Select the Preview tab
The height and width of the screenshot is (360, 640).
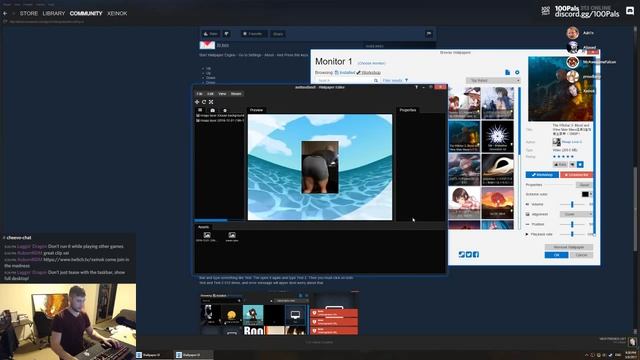click(256, 110)
